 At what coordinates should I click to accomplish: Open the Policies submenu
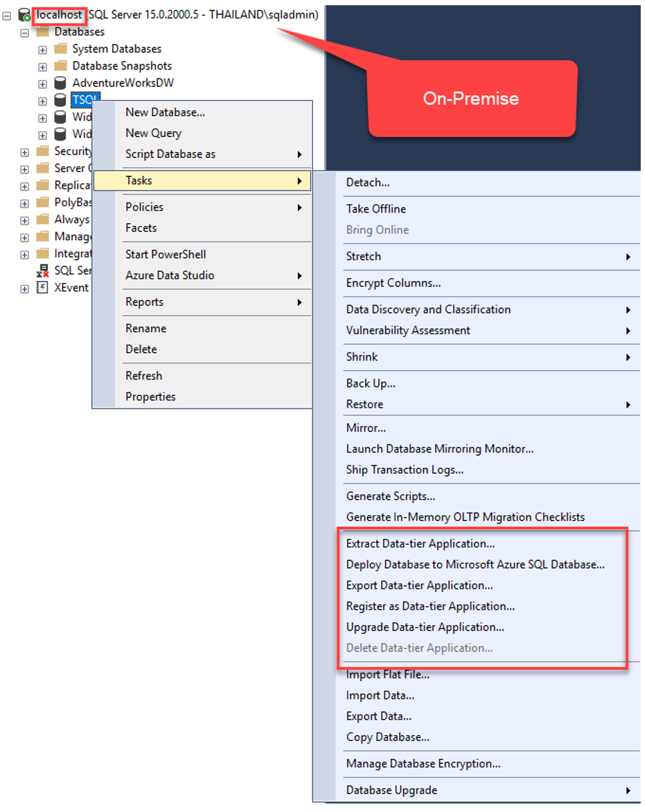[203, 207]
